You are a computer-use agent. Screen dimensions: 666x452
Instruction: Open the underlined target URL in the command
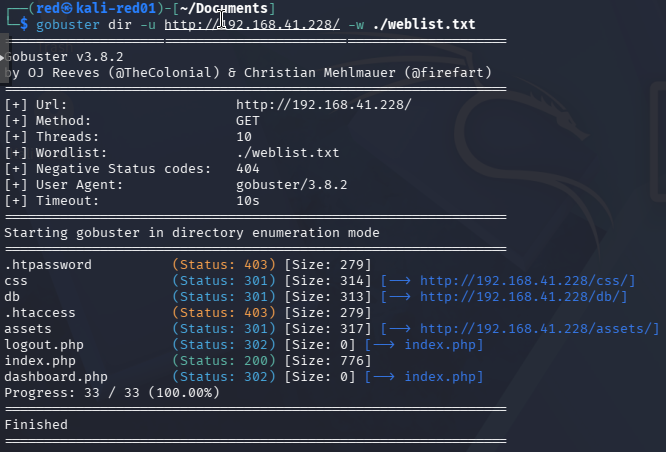pos(252,25)
